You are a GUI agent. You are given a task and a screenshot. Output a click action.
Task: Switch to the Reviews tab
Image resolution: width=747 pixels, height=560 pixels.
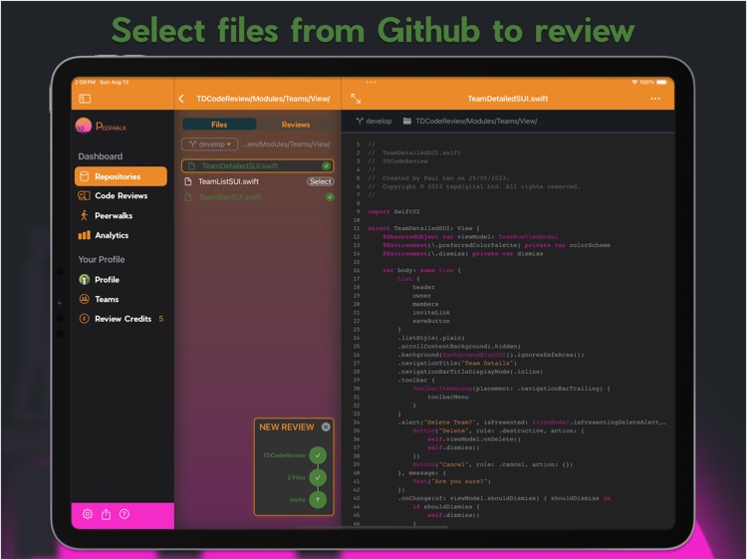point(296,125)
